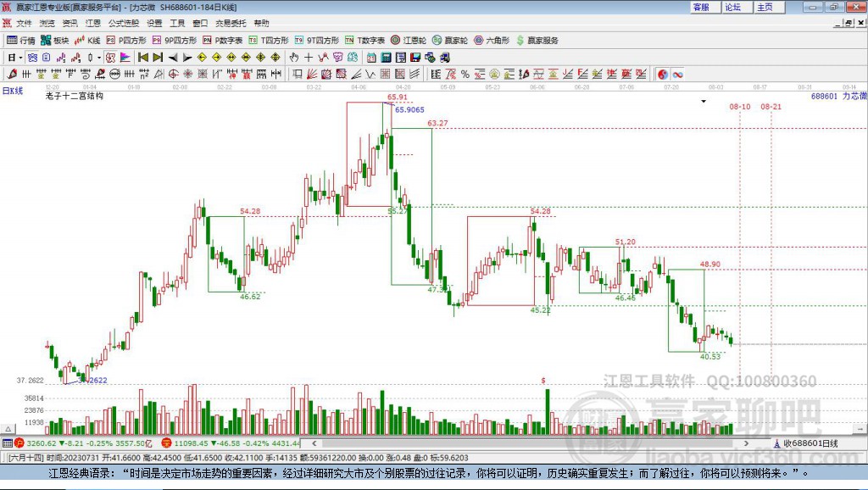Open the candlestick style dropdown arrow
This screenshot has height=490, width=868.
click(99, 58)
